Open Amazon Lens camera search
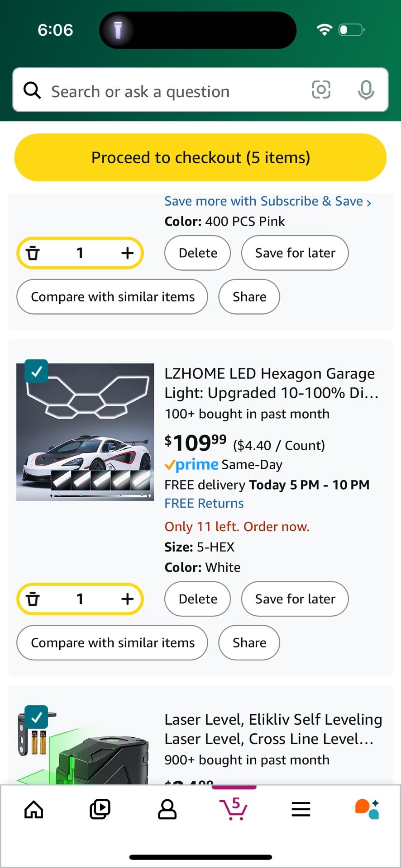Image resolution: width=401 pixels, height=868 pixels. point(321,90)
